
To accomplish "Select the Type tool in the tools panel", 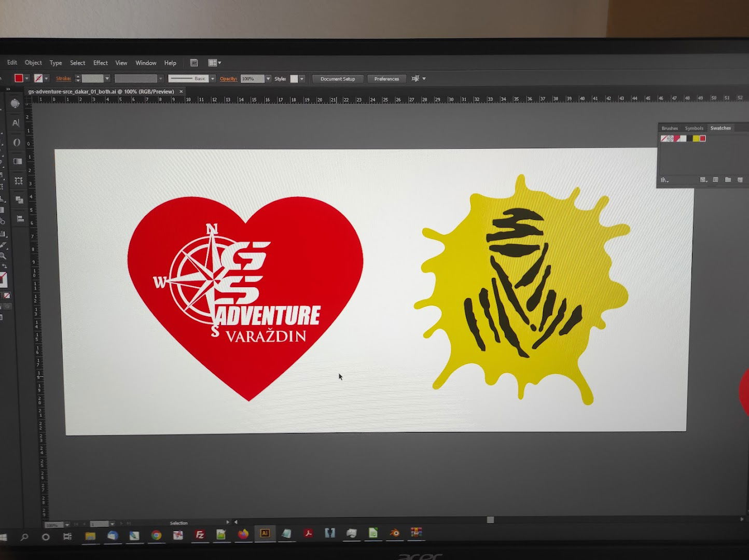I will 16,123.
